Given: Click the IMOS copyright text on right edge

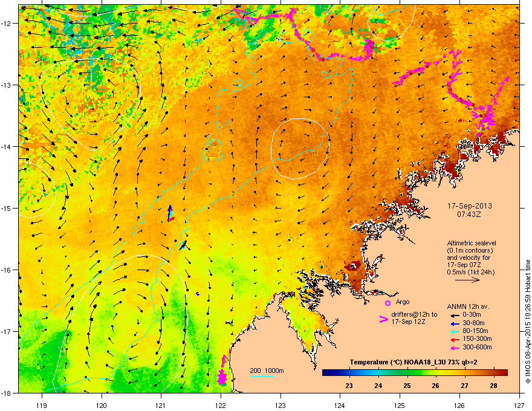Looking at the screenshot, I should (528, 322).
